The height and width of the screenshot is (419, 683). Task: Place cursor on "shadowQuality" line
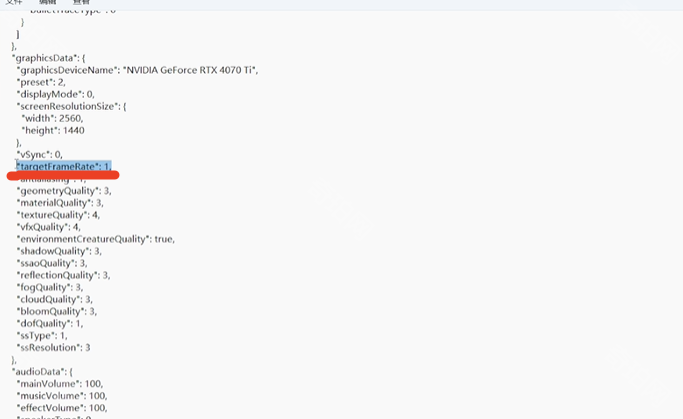[58, 251]
